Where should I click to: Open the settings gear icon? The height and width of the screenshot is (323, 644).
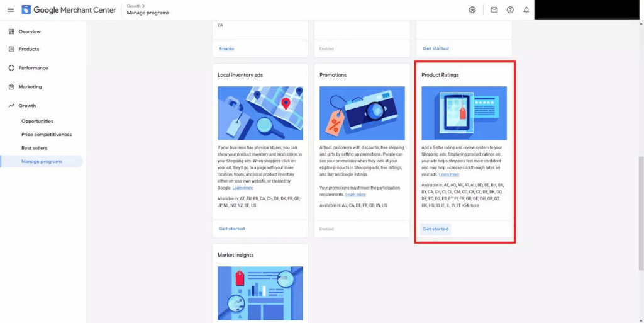point(472,10)
